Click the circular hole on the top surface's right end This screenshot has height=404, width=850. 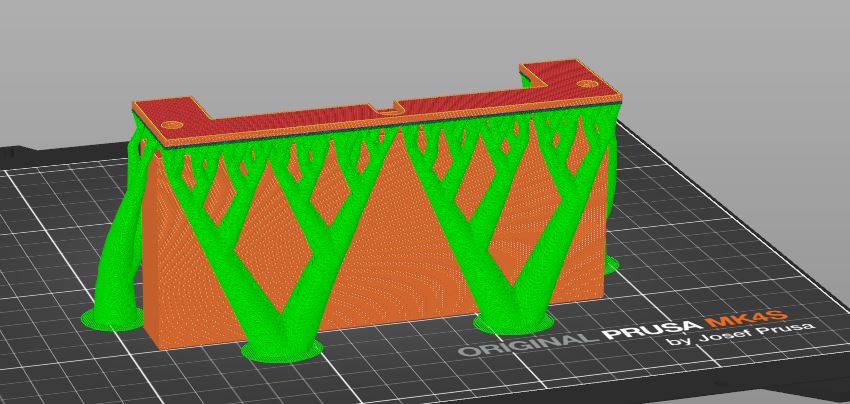[586, 84]
